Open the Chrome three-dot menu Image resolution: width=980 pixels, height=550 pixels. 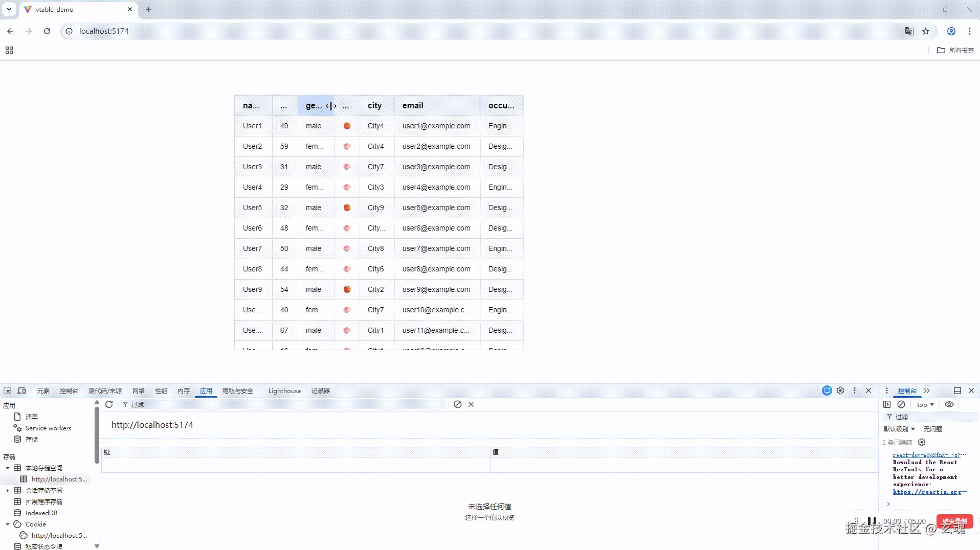click(970, 31)
